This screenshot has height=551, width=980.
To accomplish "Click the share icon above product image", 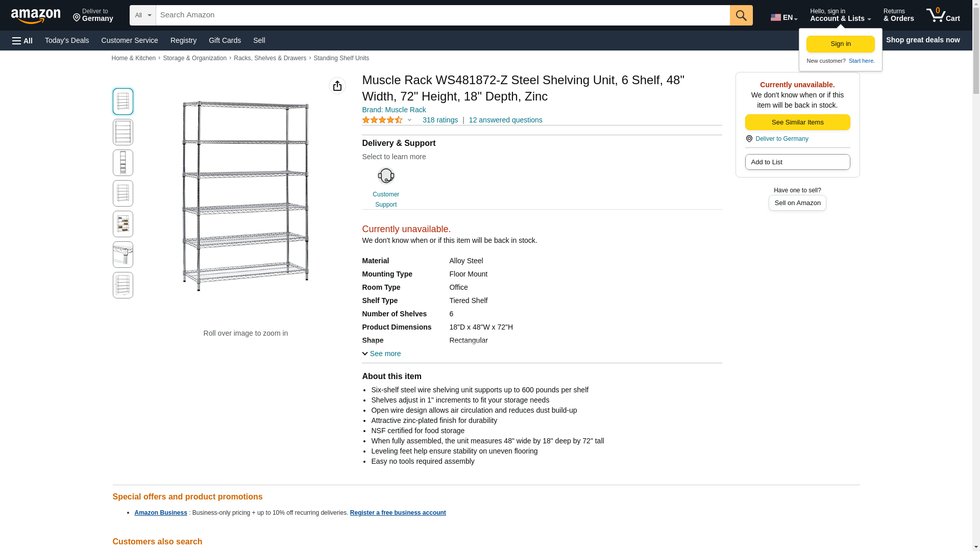I will [337, 86].
